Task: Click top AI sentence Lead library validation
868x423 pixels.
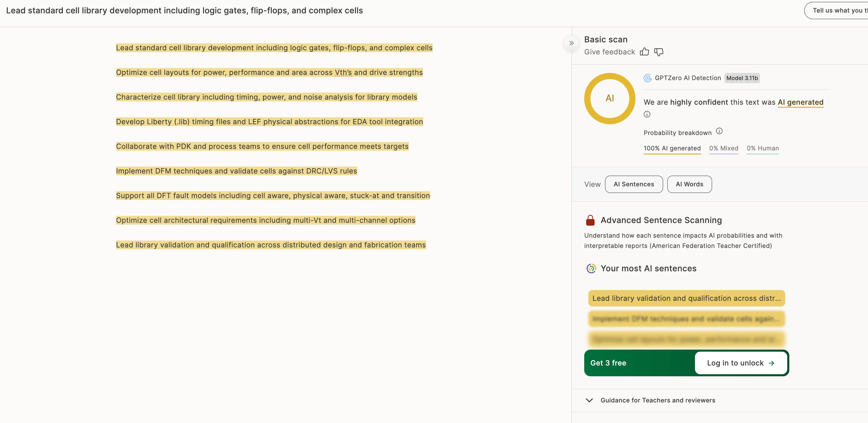Action: (686, 299)
